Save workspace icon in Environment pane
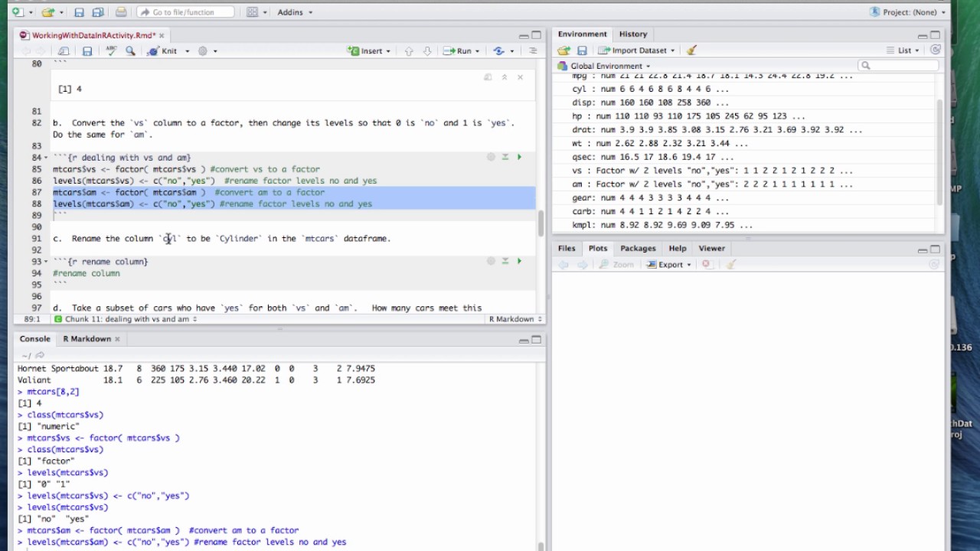 (x=582, y=51)
